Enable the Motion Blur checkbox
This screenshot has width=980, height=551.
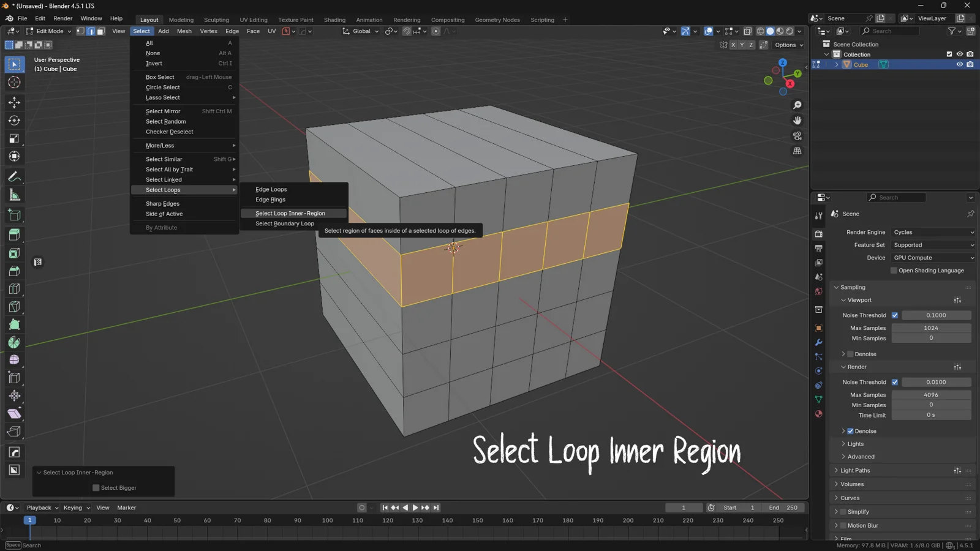click(x=843, y=525)
